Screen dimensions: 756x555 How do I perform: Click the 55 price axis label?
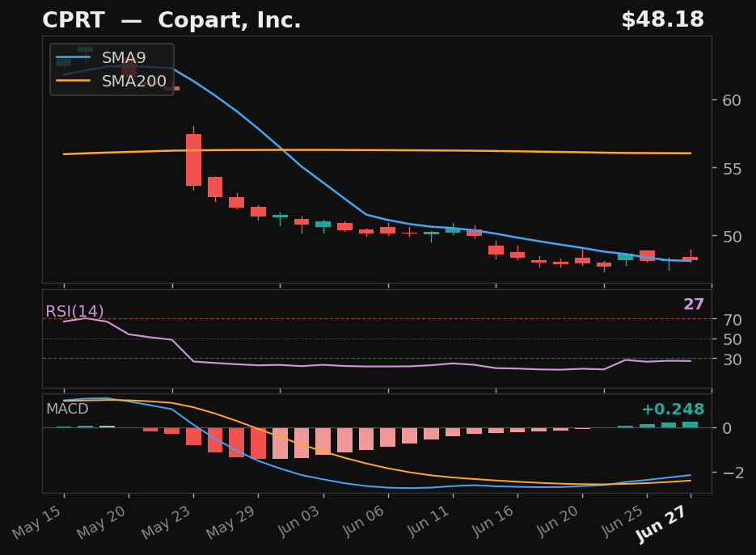[x=732, y=169]
